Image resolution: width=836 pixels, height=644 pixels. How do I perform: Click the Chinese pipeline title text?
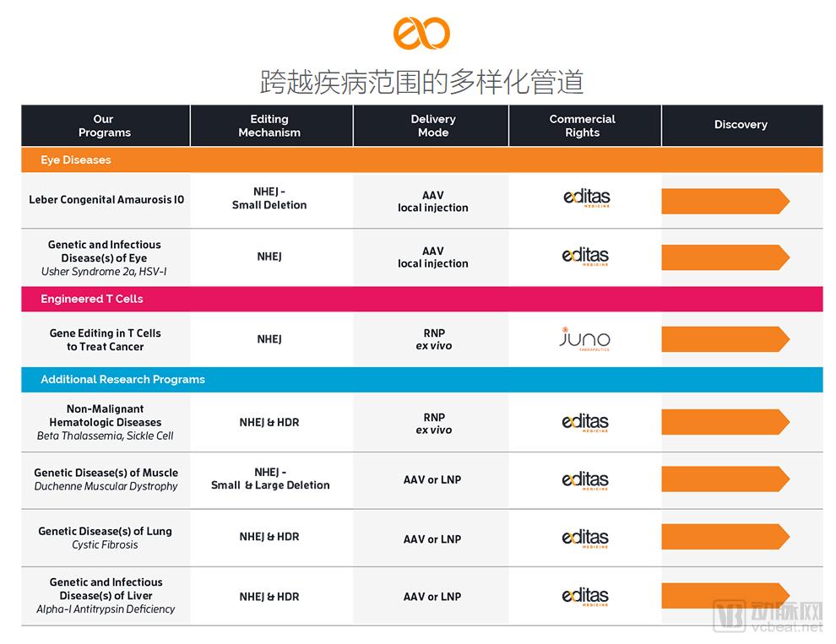[x=421, y=82]
